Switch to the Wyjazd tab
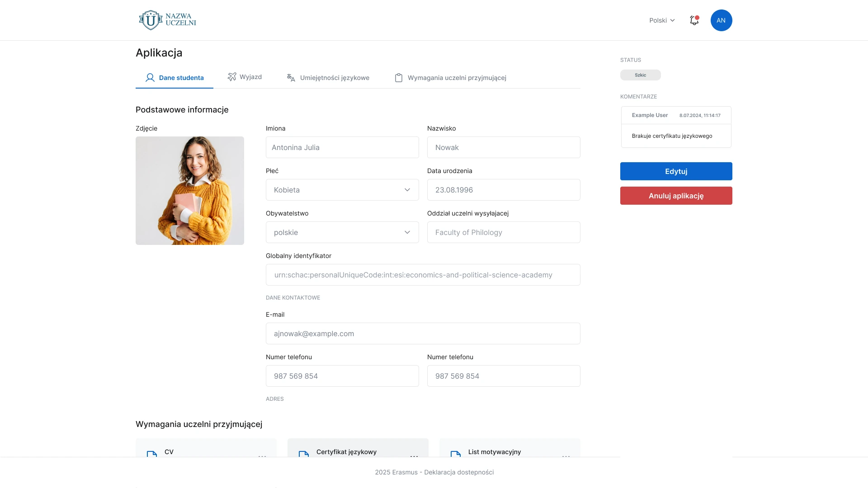This screenshot has width=868, height=488. (250, 77)
